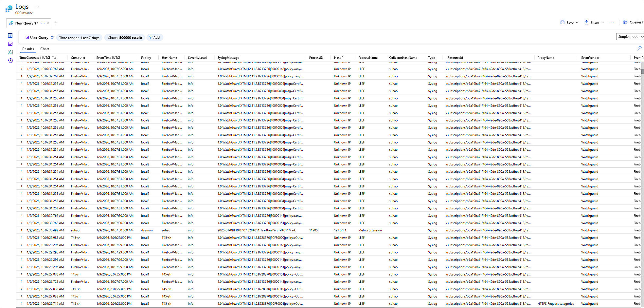The image size is (644, 308).
Task: Toggle sort order on TimeGenerated column
Action: click(54, 57)
